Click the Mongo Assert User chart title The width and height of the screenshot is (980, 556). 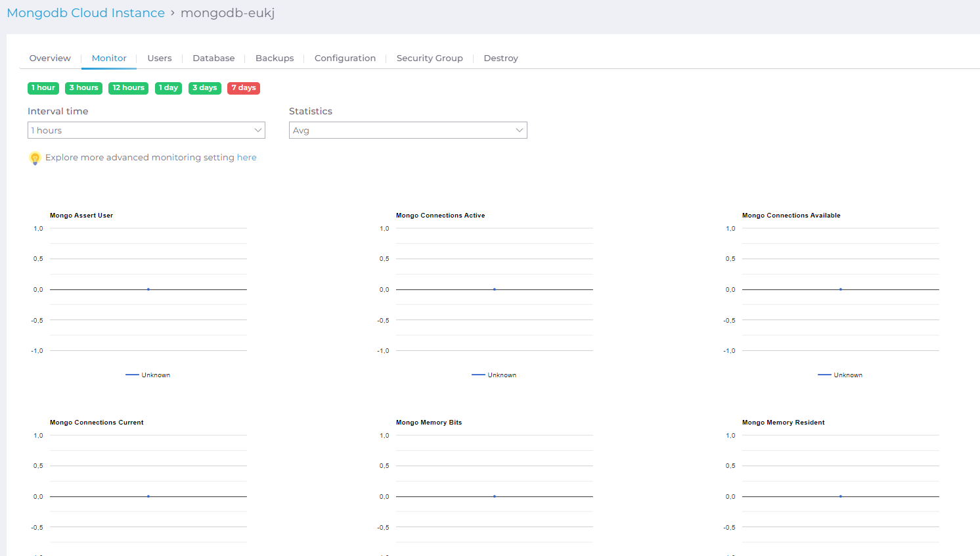click(x=81, y=216)
